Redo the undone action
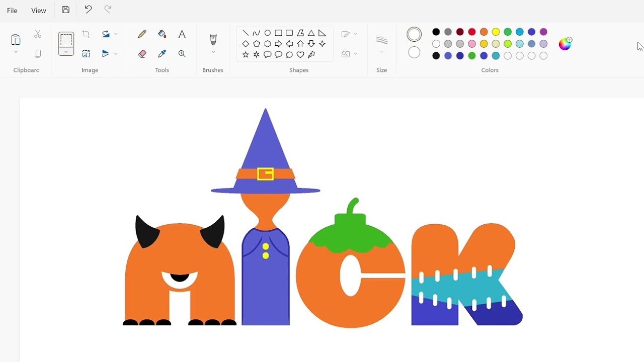The width and height of the screenshot is (644, 362). 108,9
